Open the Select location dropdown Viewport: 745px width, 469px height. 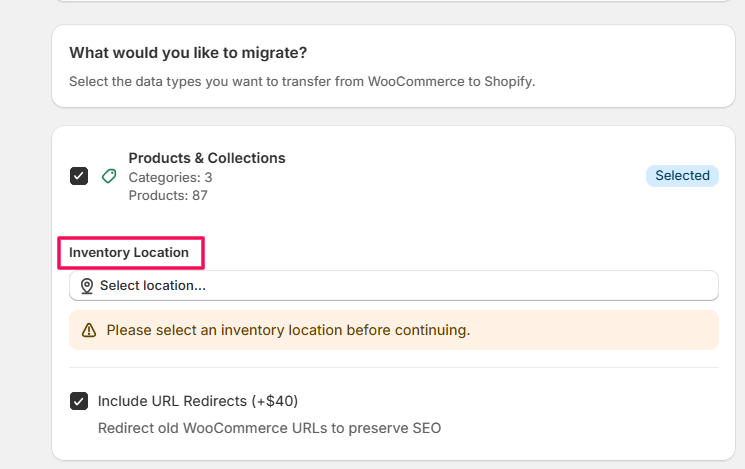click(393, 286)
